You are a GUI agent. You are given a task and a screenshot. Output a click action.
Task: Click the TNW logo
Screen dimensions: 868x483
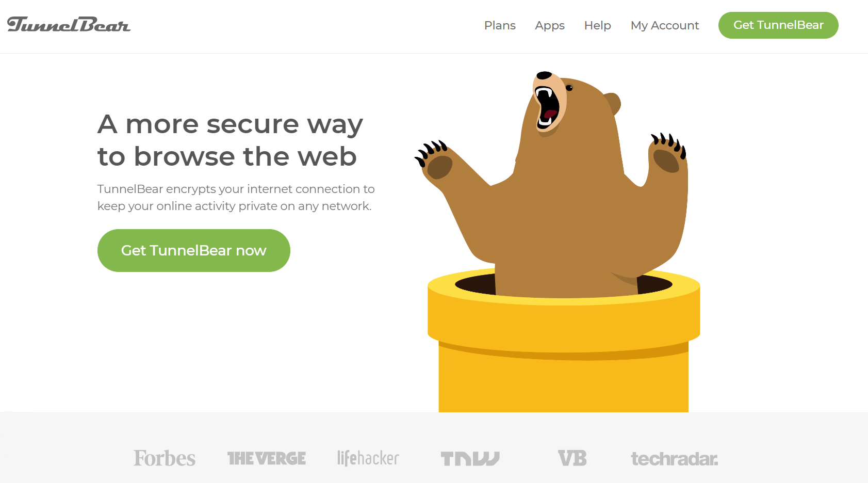click(x=470, y=459)
